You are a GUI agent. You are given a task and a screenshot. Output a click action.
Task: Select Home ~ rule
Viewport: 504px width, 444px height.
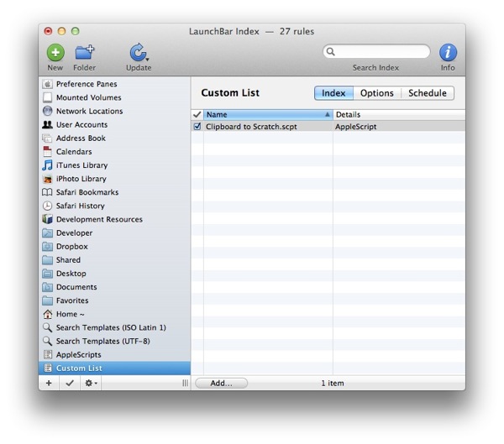(114, 314)
